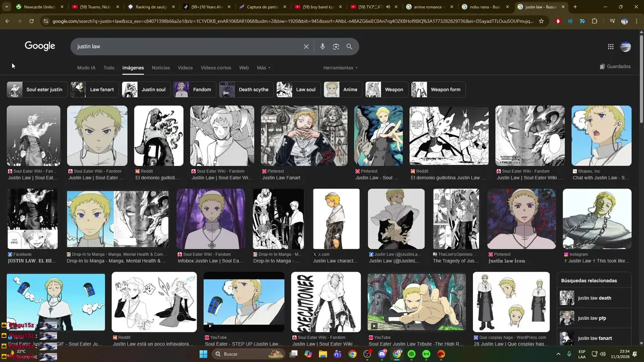Open the EA app from the taskbar
Viewport: 644px width, 362px height.
(441, 354)
